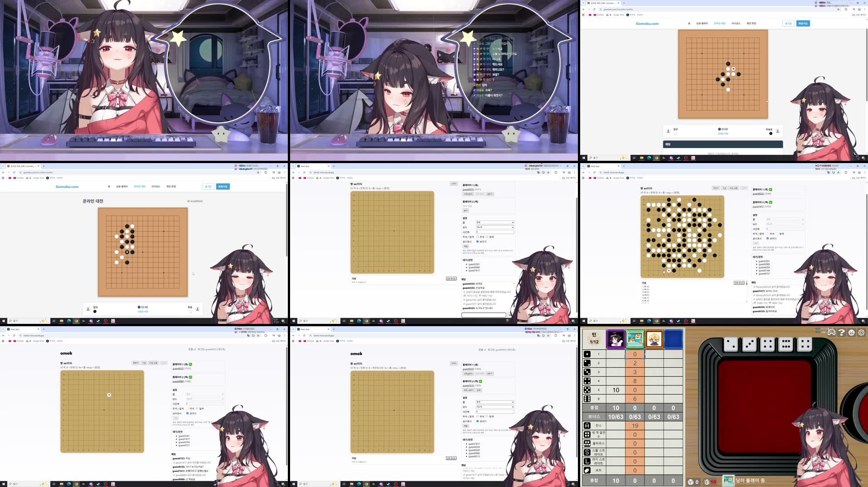Viewport: 868px width, 487px height.
Task: Click the Large Straight 'L' score icon
Action: click(587, 461)
